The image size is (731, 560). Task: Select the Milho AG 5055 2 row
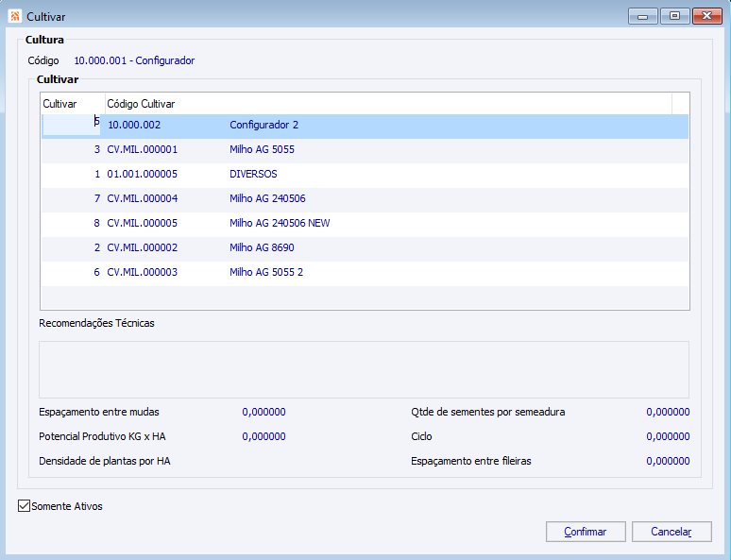pos(365,272)
